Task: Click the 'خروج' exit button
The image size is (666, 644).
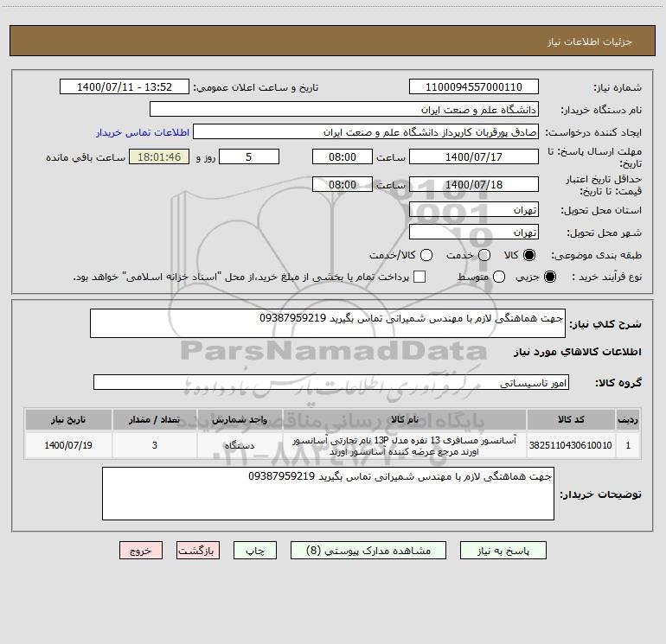Action: [x=141, y=551]
